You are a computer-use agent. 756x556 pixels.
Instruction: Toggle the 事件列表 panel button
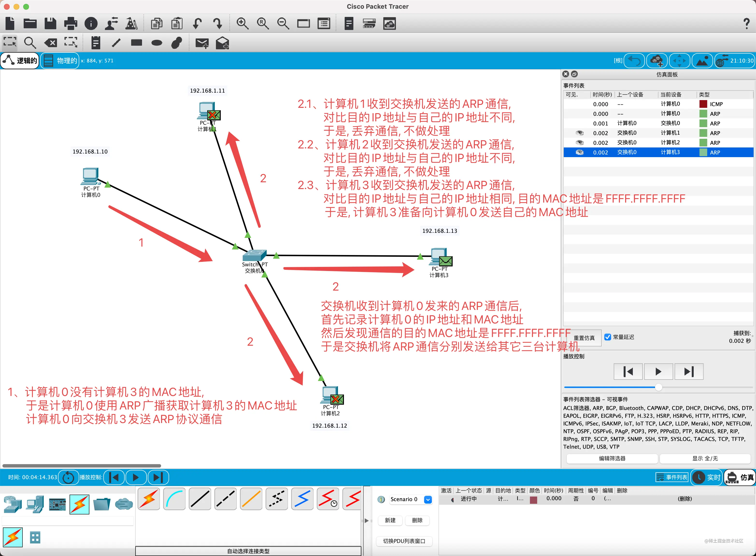[x=672, y=477]
